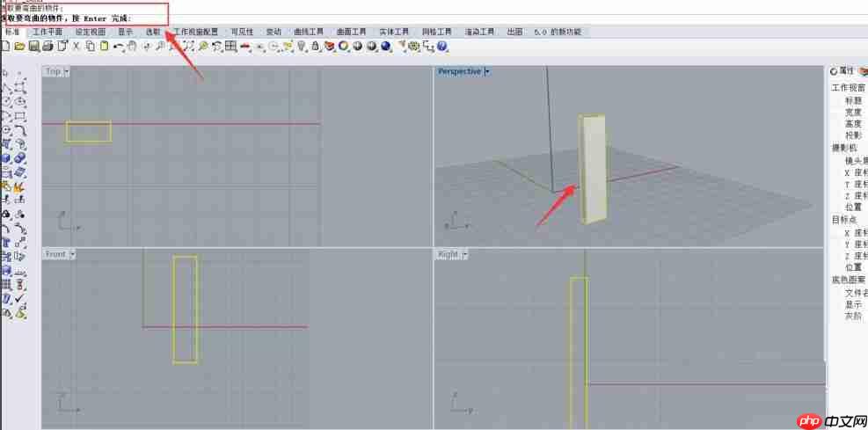This screenshot has height=430, width=868.
Task: Open the Top viewport title dropdown arrow
Action: tap(67, 71)
